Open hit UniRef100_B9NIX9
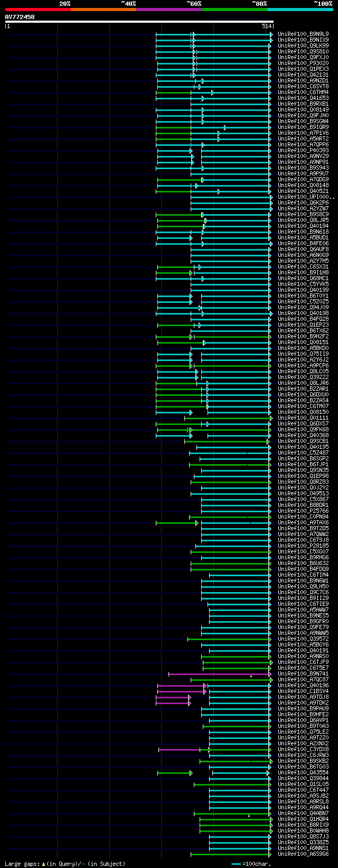 pyautogui.click(x=303, y=40)
